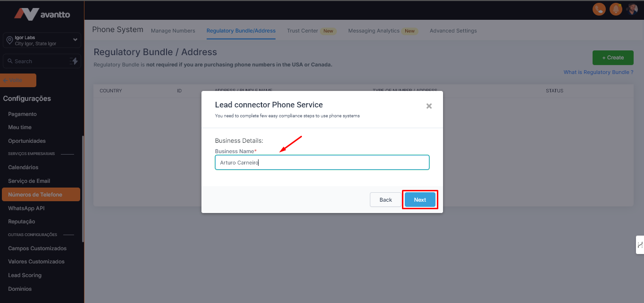
Task: Click the avantto logo
Action: click(x=42, y=14)
